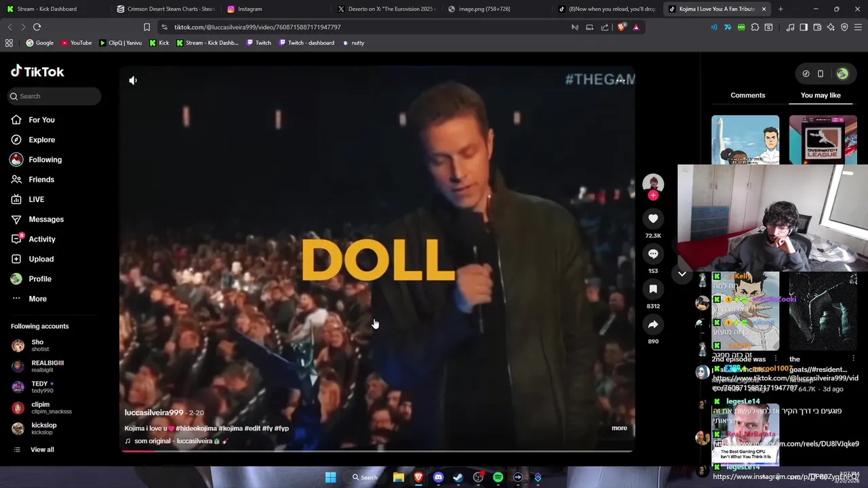868x488 pixels.
Task: Share the video with arrow icon
Action: tap(653, 324)
